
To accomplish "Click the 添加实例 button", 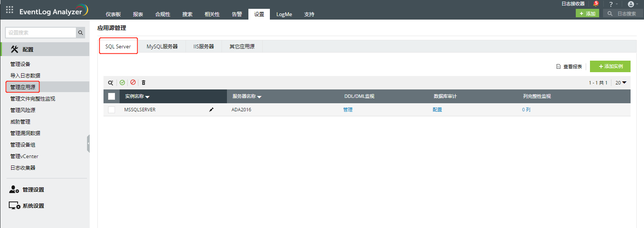I will [610, 66].
